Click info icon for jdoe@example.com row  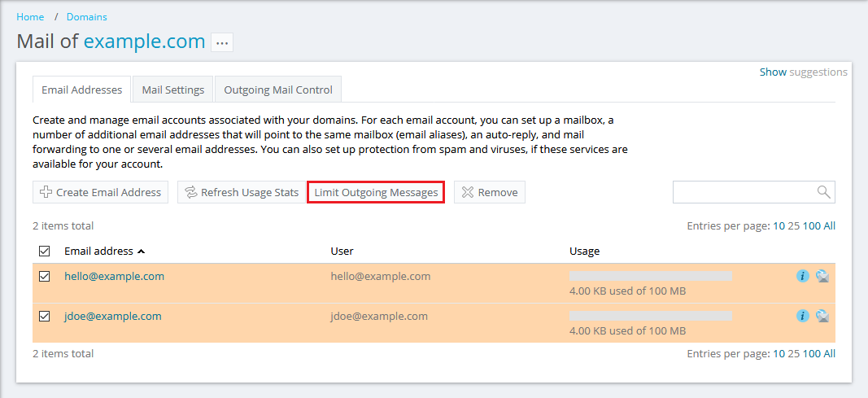[x=802, y=316]
